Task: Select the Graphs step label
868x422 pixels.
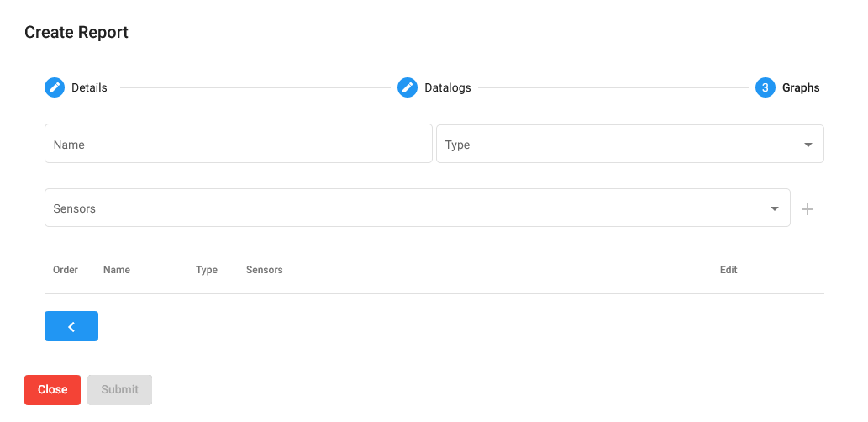Action: pos(801,87)
